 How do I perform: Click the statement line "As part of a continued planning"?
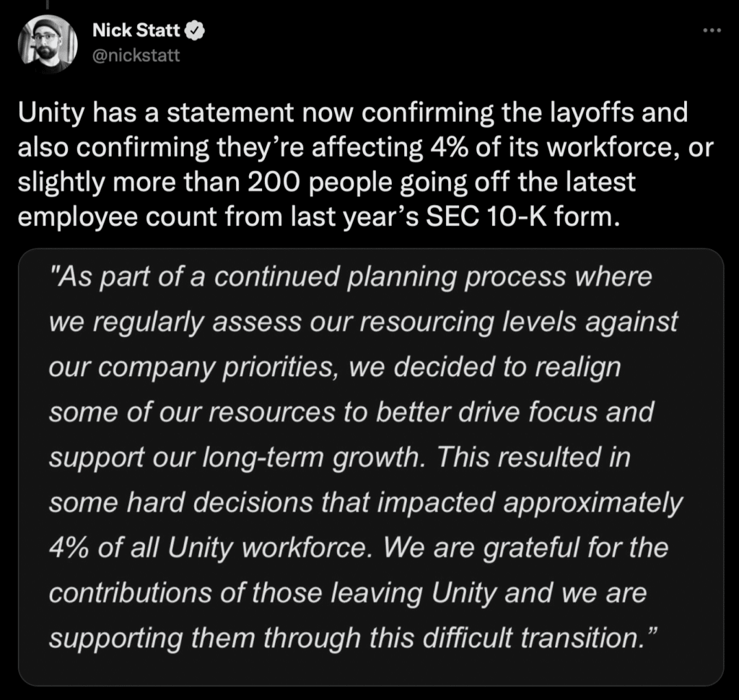pyautogui.click(x=351, y=276)
